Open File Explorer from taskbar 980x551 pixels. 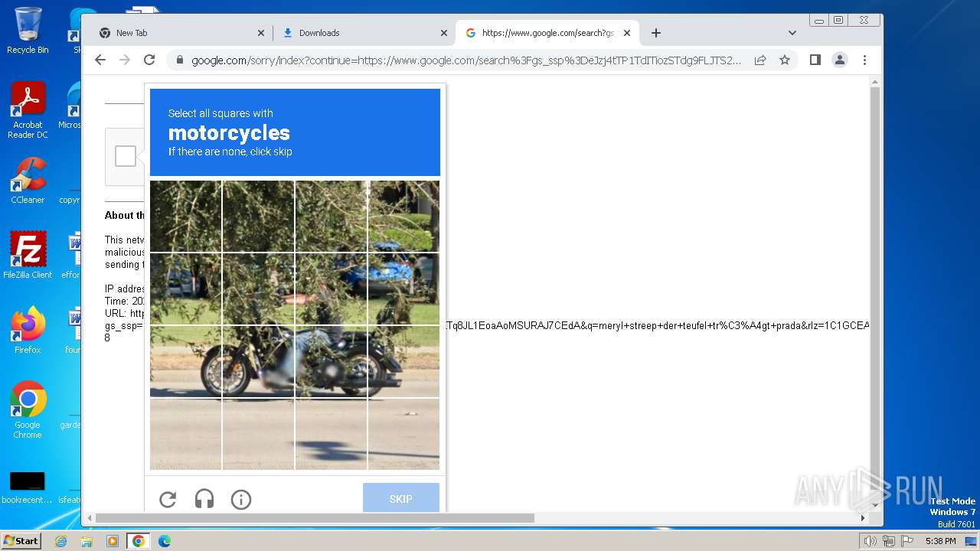[87, 541]
